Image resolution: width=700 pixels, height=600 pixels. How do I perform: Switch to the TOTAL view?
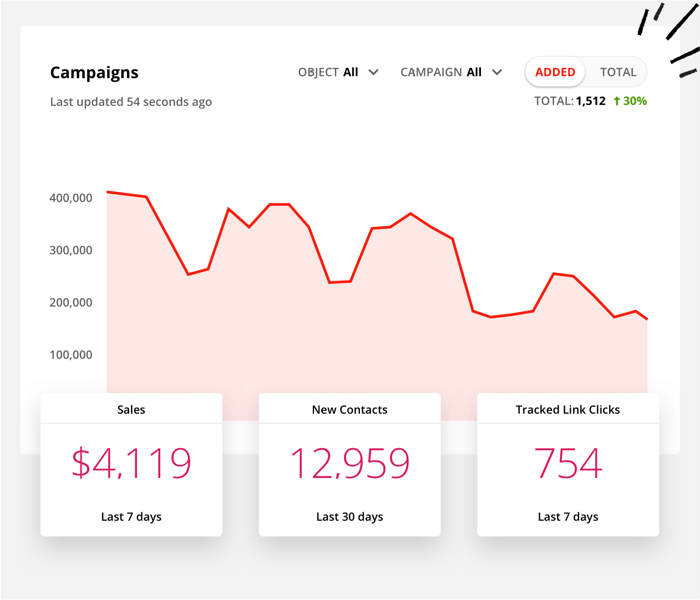coord(618,72)
